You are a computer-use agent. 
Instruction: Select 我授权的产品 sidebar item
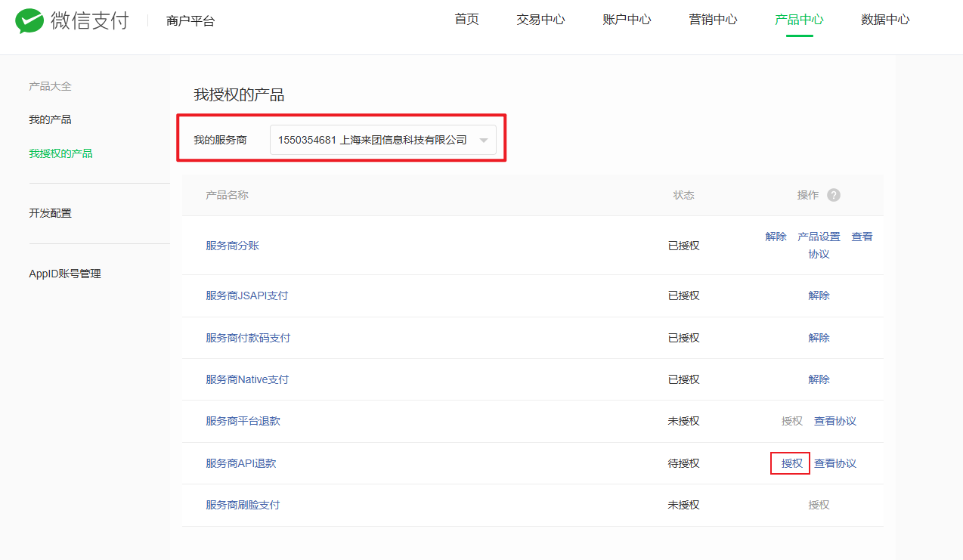click(x=60, y=153)
